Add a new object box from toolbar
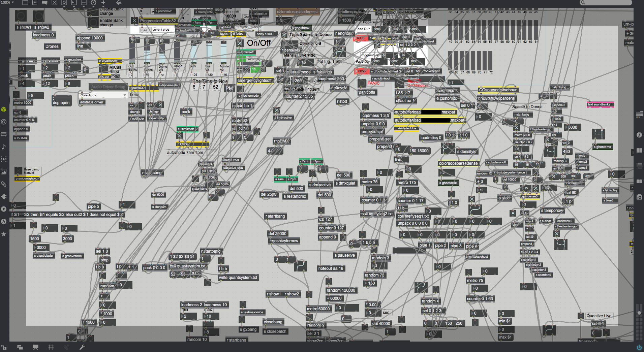Screen dimensions: 644x352 pyautogui.click(x=25, y=3)
